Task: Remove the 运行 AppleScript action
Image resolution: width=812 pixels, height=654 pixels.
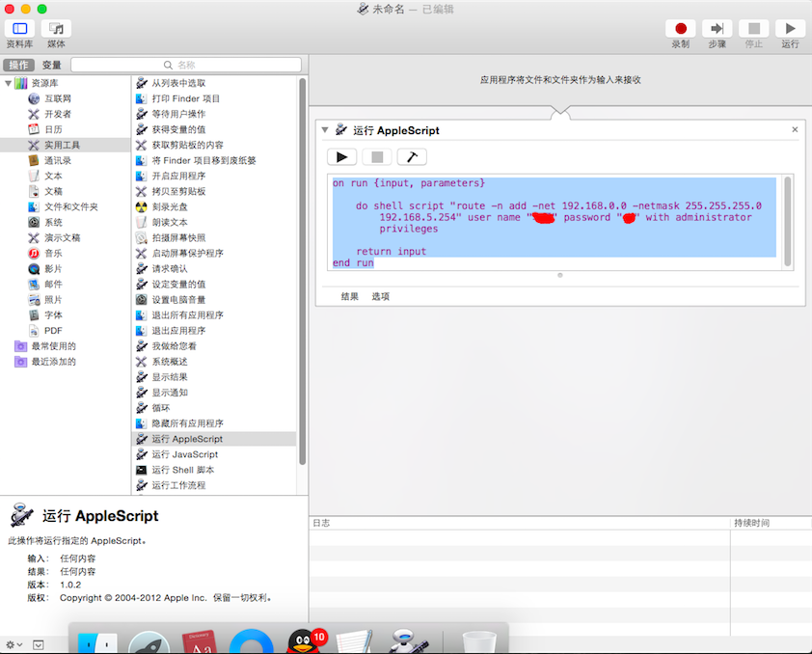Action: click(x=795, y=129)
